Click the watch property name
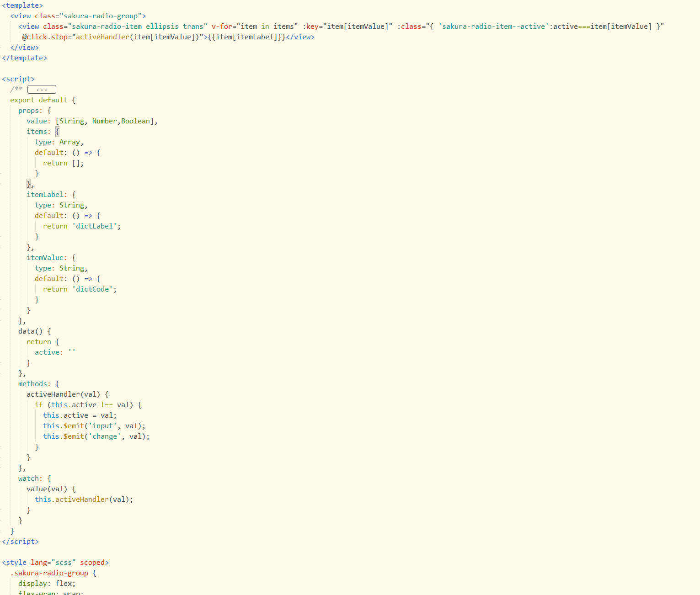The width and height of the screenshot is (700, 595). [30, 478]
